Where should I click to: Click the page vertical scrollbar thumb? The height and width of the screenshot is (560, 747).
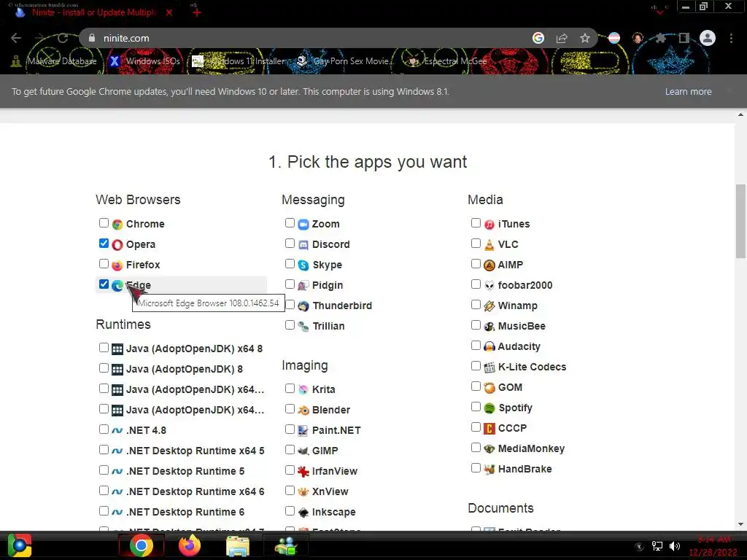[741, 222]
